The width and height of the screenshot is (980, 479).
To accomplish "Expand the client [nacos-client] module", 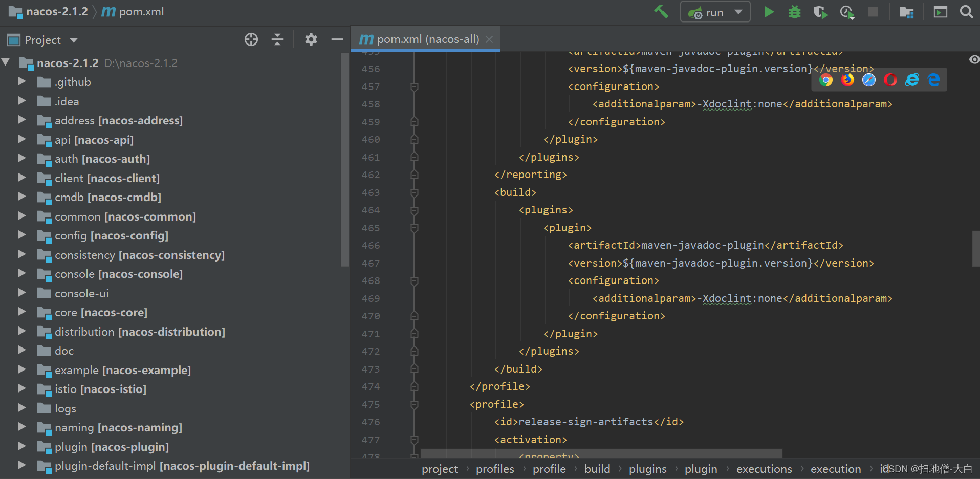I will (x=22, y=178).
